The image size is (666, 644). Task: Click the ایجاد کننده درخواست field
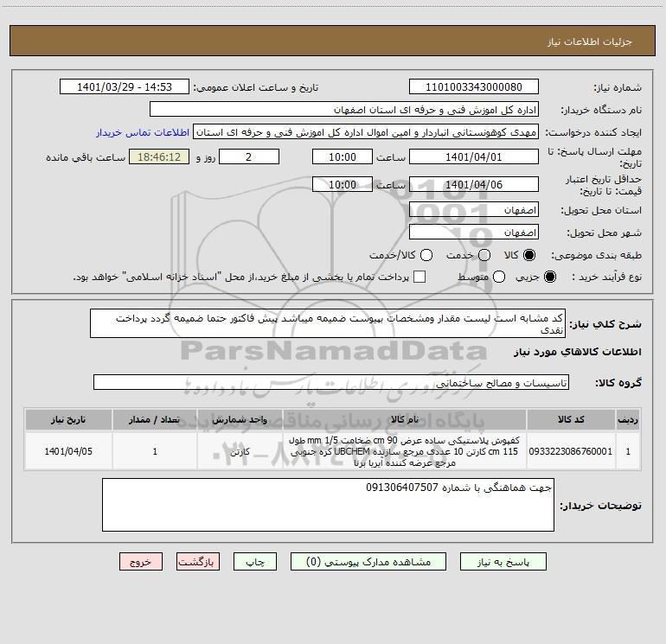[x=366, y=131]
